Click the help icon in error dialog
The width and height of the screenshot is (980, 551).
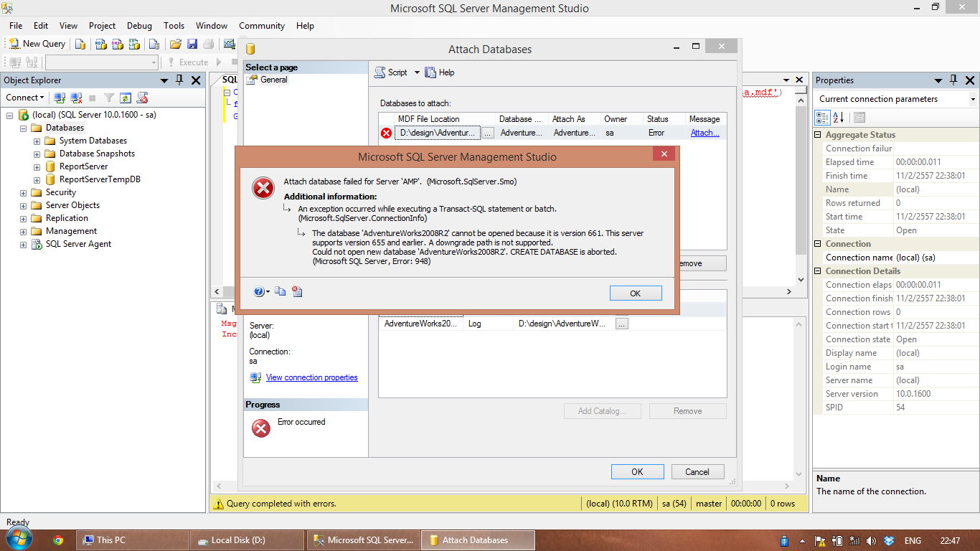[260, 291]
